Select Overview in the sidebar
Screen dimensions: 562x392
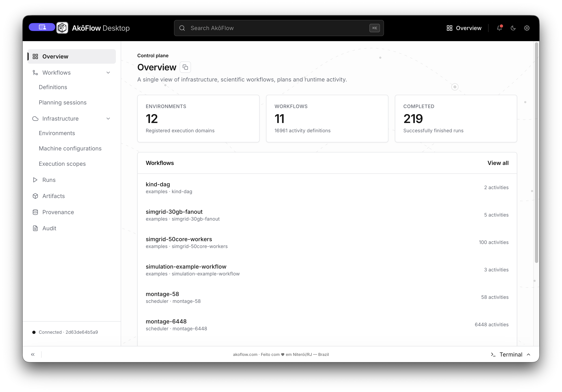pos(71,56)
